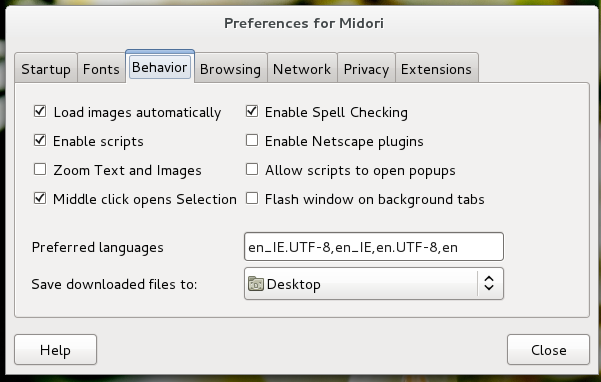Switch to the Startup tab
The image size is (601, 382).
(x=46, y=69)
